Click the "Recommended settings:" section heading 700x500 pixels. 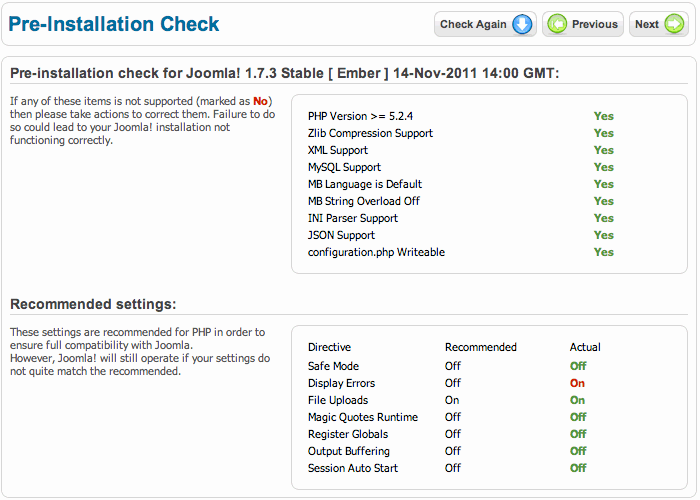[93, 304]
